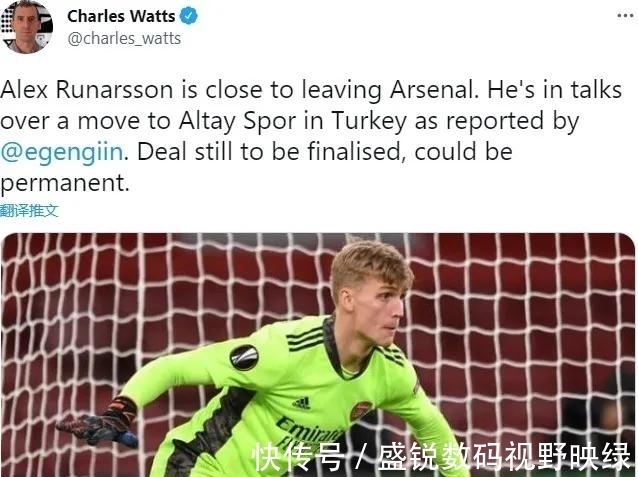
Task: Open Charles Watts' profile avatar
Action: tap(26, 27)
